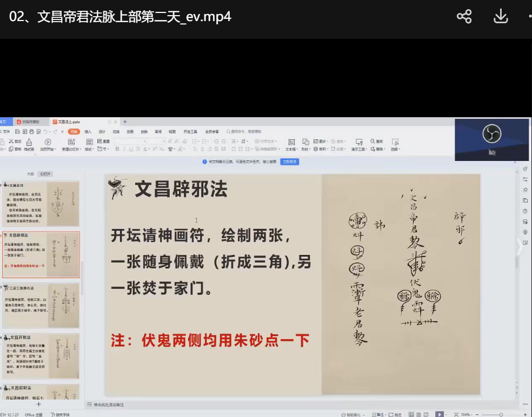Screen dimensions: 532x417
Task: Click the download icon in video header
Action: point(501,16)
